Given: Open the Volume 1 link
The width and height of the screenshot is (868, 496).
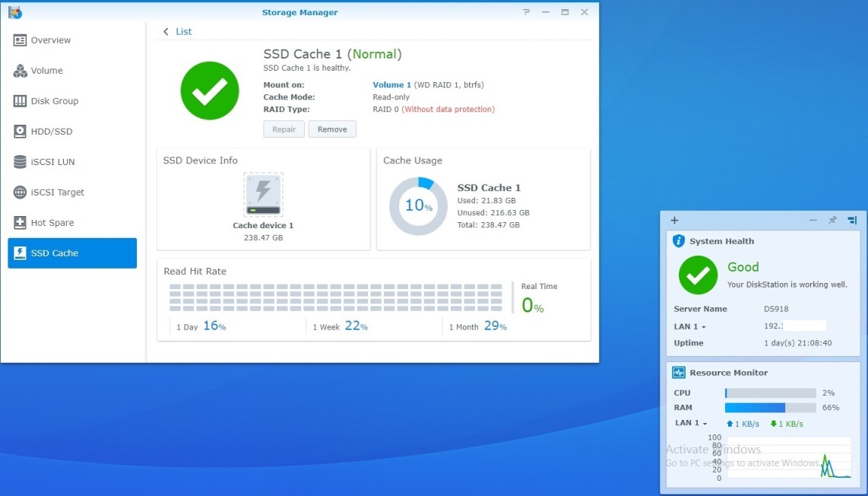Looking at the screenshot, I should pos(392,84).
